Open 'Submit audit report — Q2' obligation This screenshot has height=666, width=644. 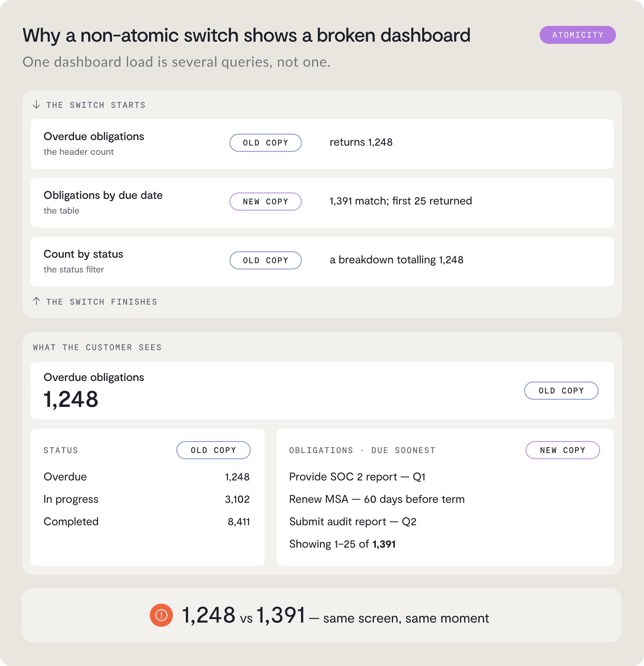tap(353, 522)
